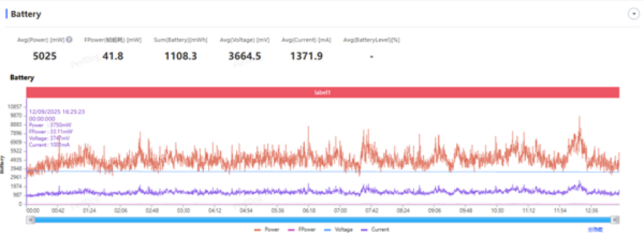Screen dimensions: 644x237
Task: Open the Avg(Power) help info icon
Action: (x=69, y=40)
